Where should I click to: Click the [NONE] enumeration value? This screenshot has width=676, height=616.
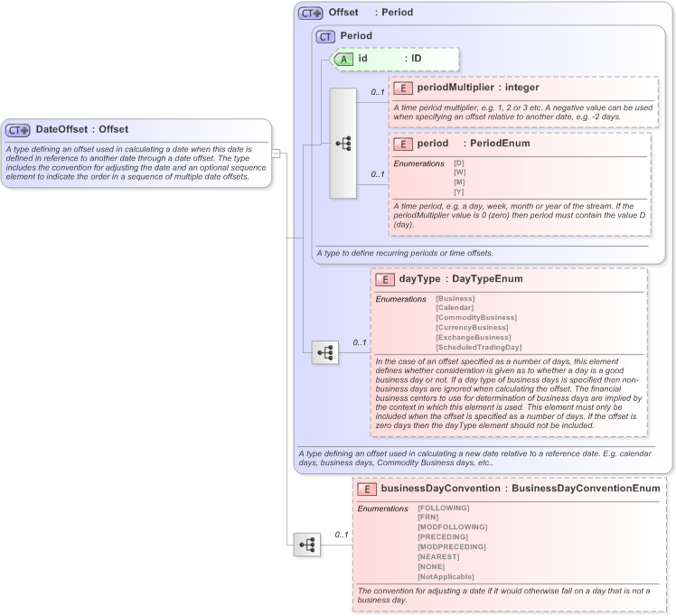(431, 566)
